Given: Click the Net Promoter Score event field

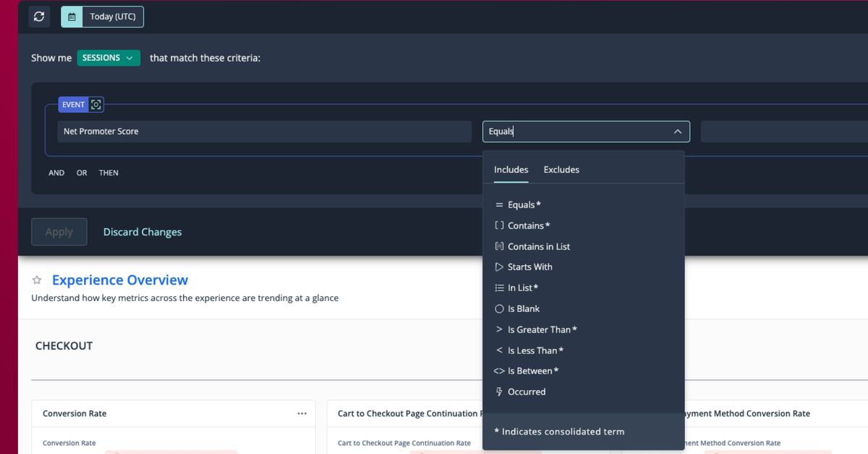Looking at the screenshot, I should tap(265, 132).
